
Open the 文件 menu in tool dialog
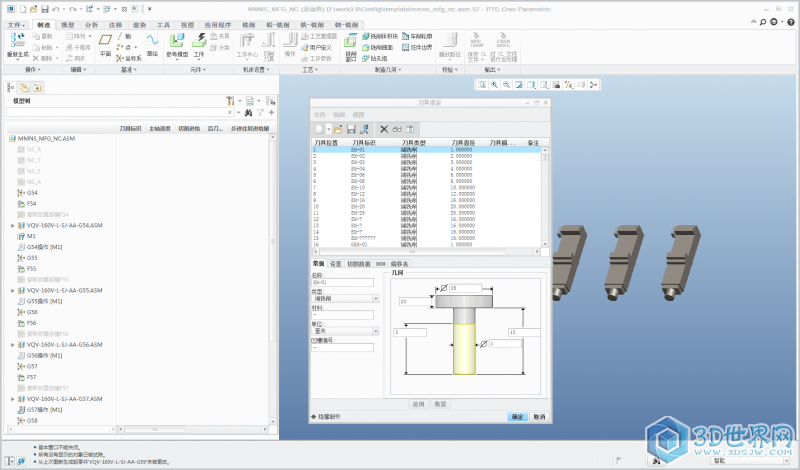tap(321, 115)
